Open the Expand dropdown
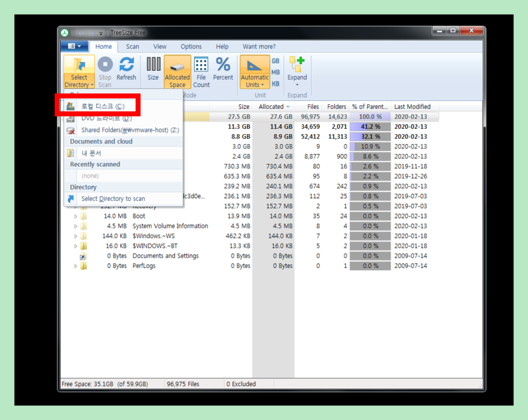This screenshot has height=420, width=528. (x=297, y=71)
